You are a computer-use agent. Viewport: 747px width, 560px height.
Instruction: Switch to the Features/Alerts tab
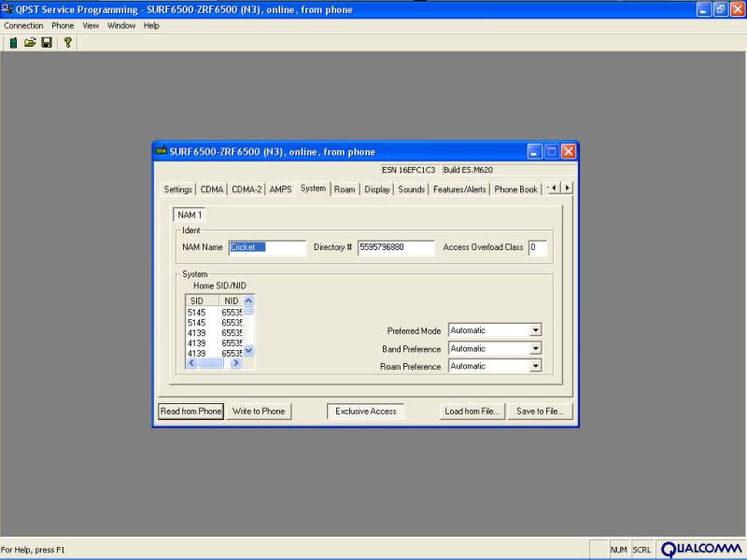[x=459, y=189]
